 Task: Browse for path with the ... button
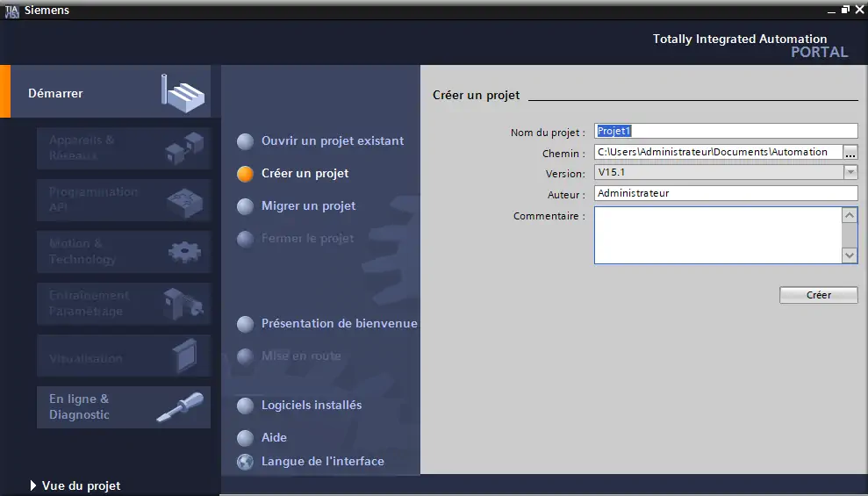[x=850, y=152]
